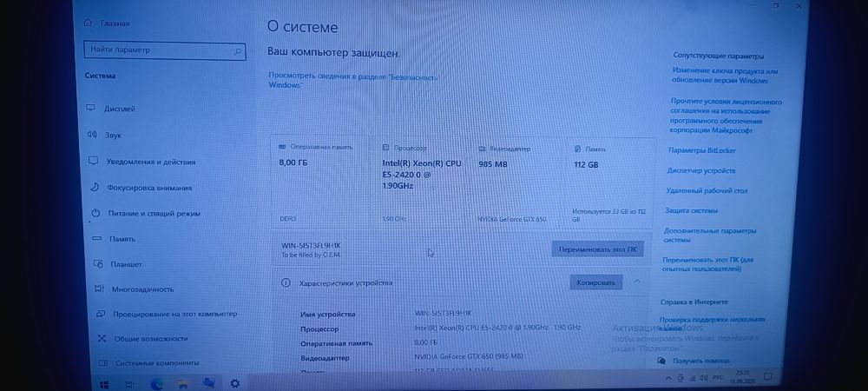The image size is (868, 391).
Task: Select the Имя устройства value WIN-5I5T3FL9H1K
Action: [444, 313]
